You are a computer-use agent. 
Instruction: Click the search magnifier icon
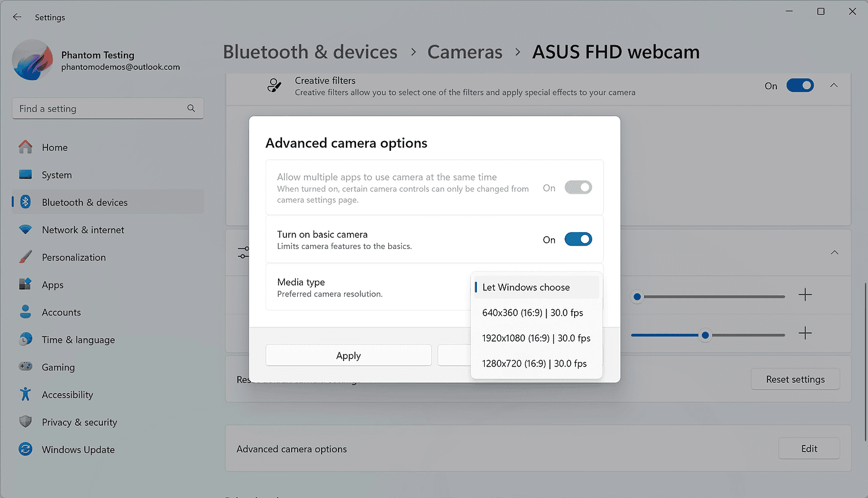coord(191,108)
